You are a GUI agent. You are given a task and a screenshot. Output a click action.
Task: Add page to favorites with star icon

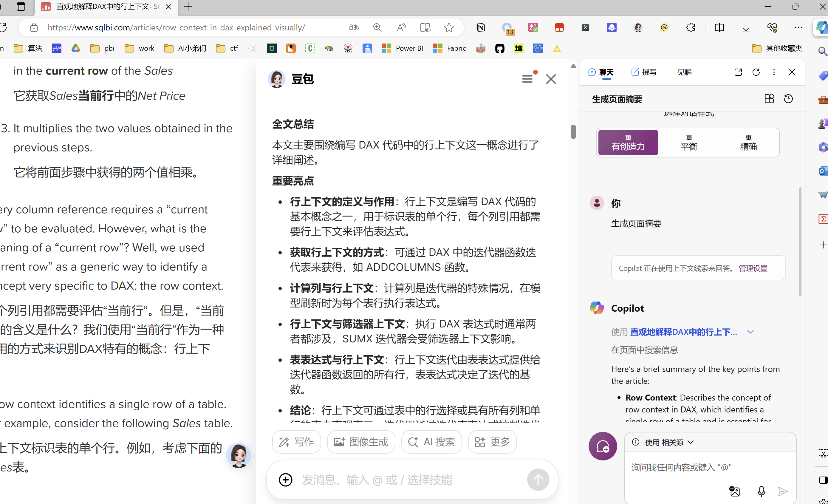tap(449, 27)
